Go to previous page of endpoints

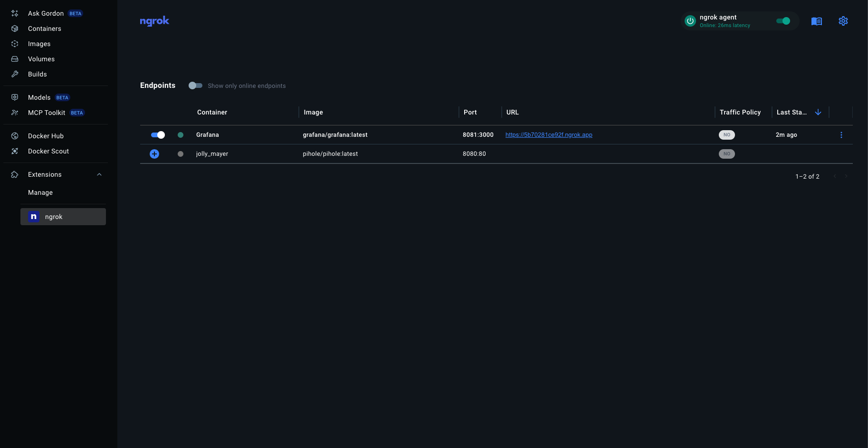tap(835, 176)
